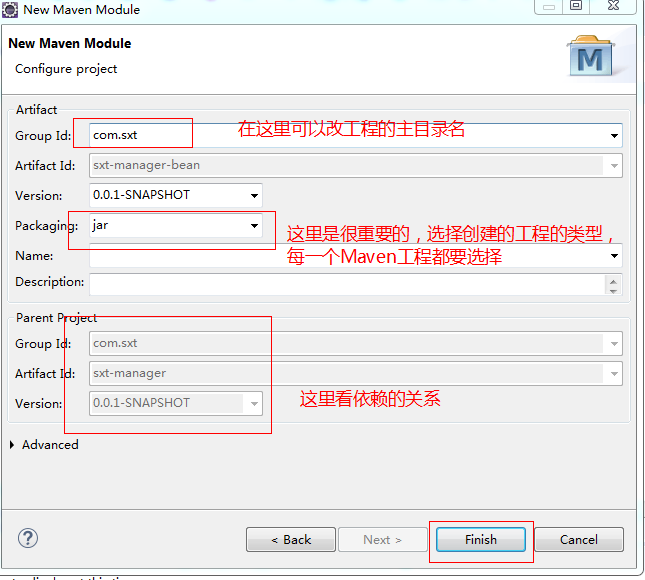Click the 'Configure project' subtitle text
Screen dimensions: 645x580
66,69
